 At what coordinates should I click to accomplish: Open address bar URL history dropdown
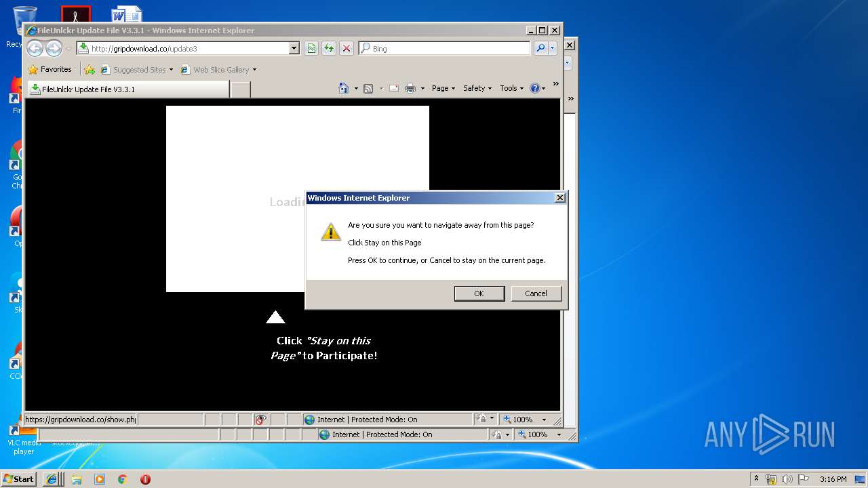294,48
